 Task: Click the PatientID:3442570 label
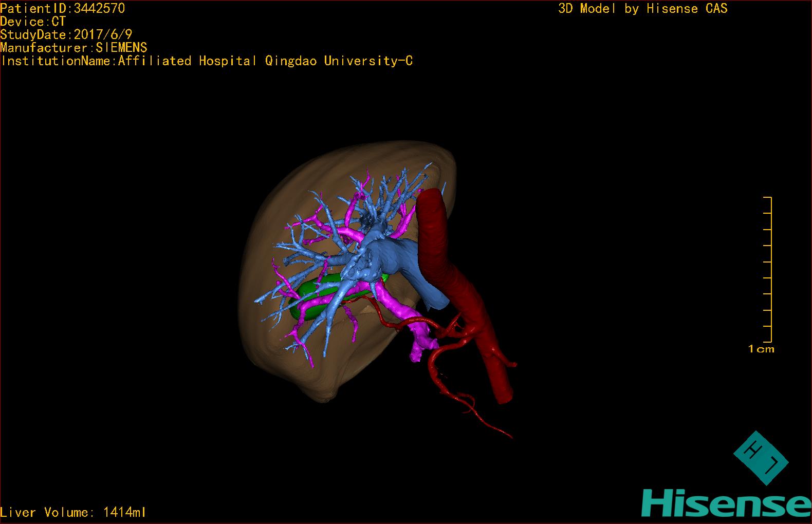coord(62,8)
